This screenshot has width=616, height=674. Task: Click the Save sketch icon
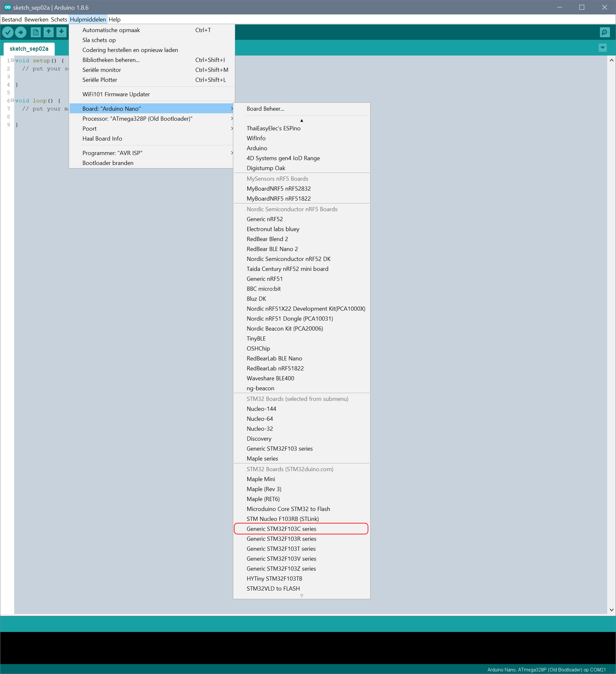click(x=61, y=32)
